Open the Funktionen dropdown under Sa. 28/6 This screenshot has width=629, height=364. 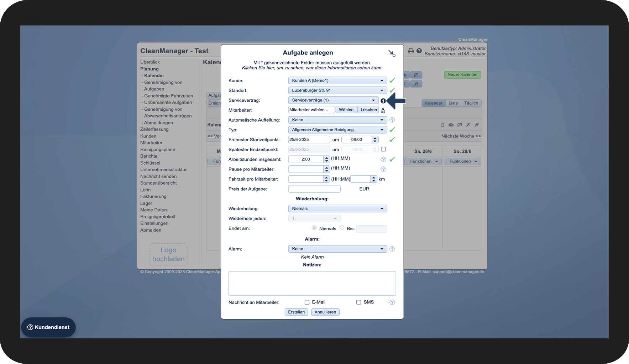coord(424,162)
